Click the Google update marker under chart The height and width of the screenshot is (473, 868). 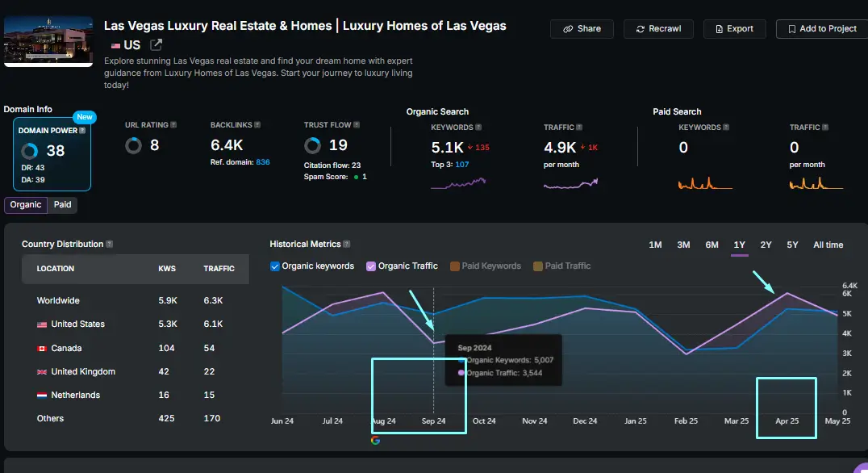coord(375,441)
